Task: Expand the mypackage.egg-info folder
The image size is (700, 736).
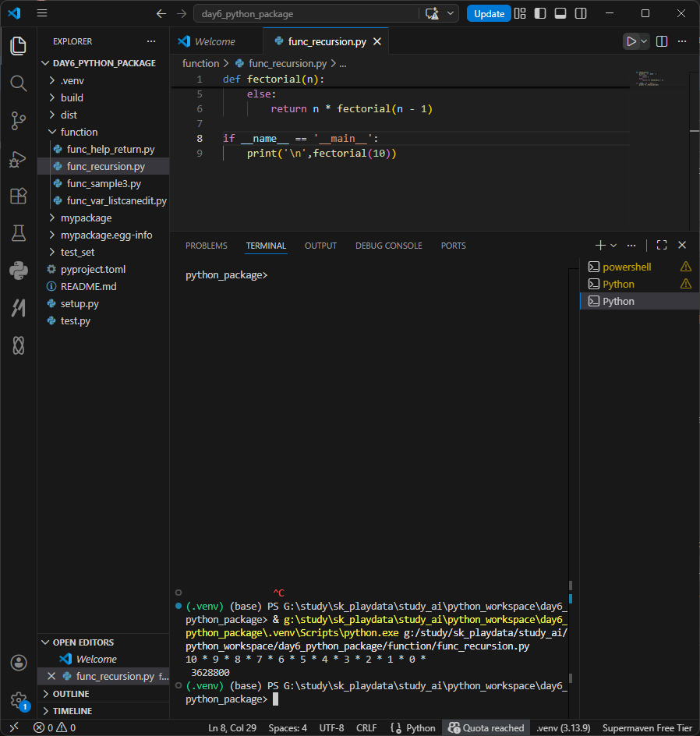Action: (103, 235)
